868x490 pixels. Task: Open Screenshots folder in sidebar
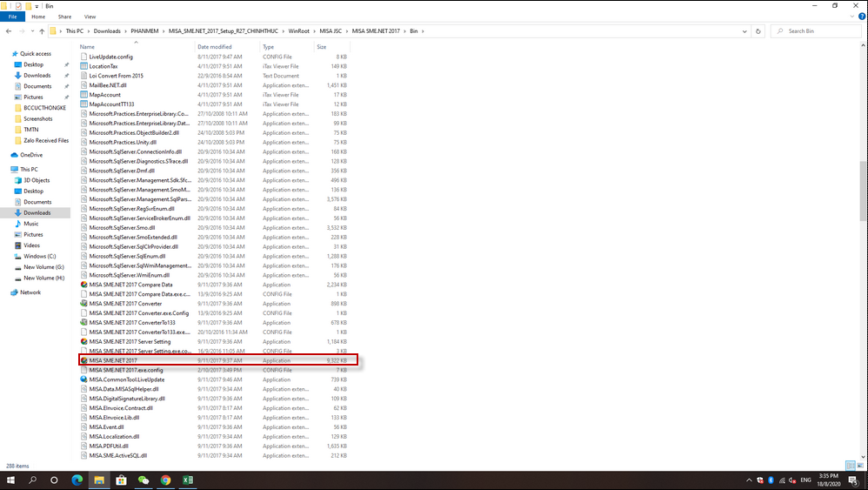37,119
